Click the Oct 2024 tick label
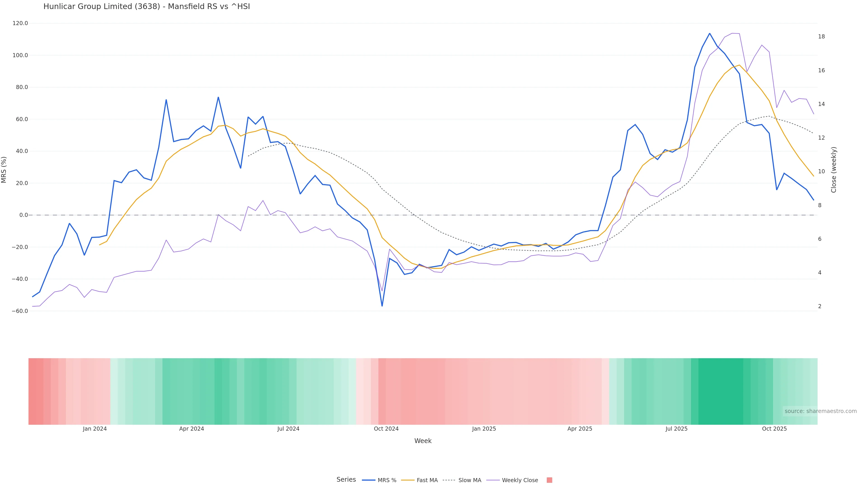This screenshot has height=488, width=868. (386, 429)
